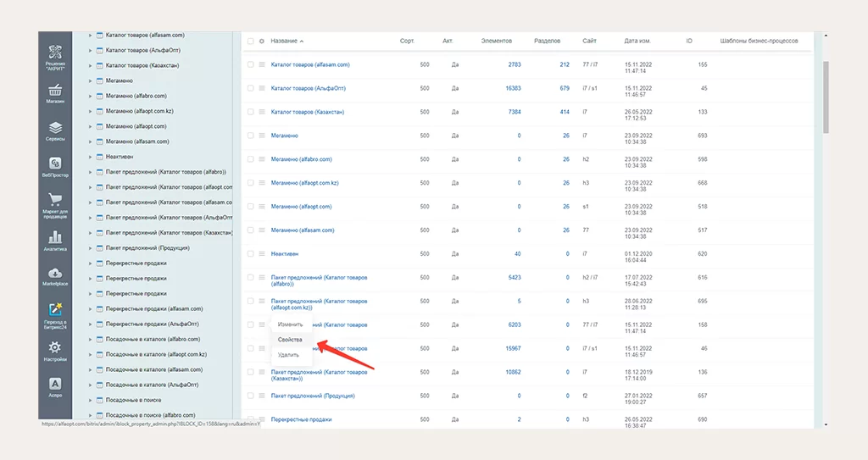Choose Изменить in the context menu
This screenshot has height=460, width=868.
click(290, 324)
